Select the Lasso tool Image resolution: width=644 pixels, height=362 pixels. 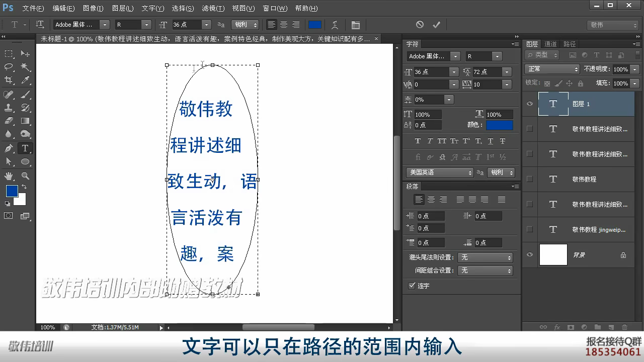(9, 67)
